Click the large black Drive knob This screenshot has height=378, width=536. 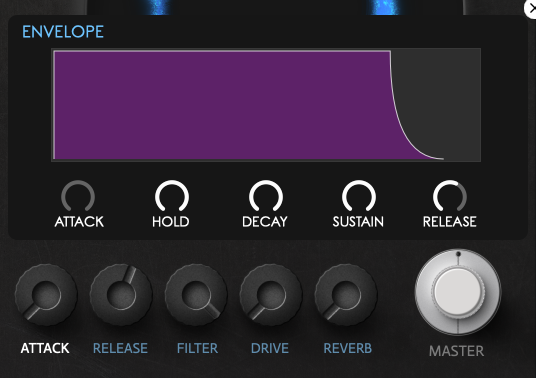[x=271, y=295]
